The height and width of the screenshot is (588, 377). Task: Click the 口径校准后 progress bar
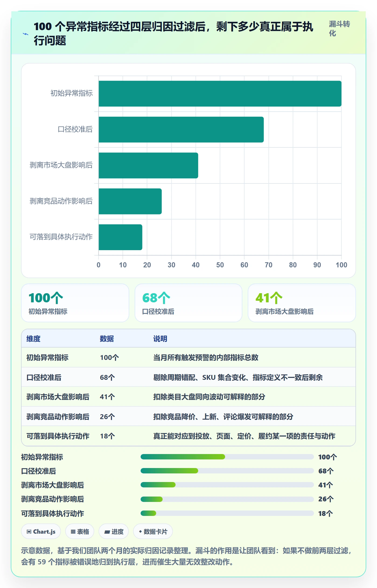click(x=227, y=471)
